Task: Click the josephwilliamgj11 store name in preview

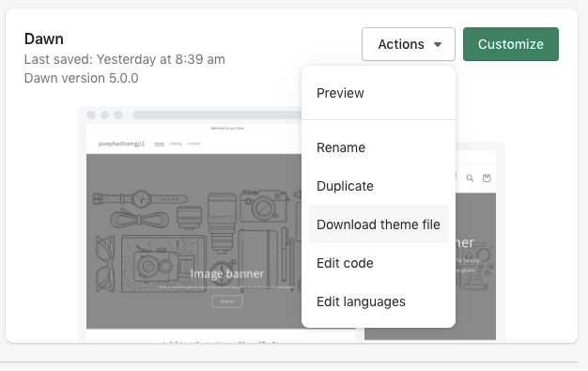Action: point(121,144)
